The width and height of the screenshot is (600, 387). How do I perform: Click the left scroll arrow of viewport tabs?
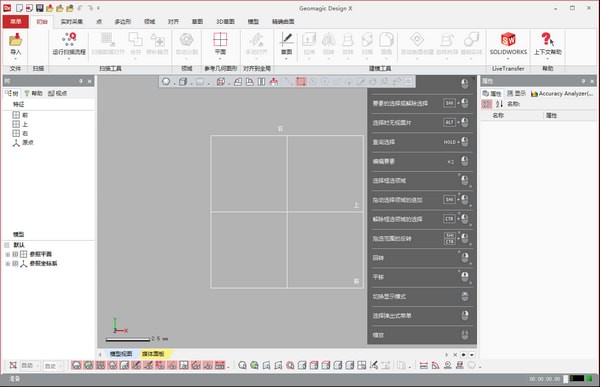[x=100, y=355]
